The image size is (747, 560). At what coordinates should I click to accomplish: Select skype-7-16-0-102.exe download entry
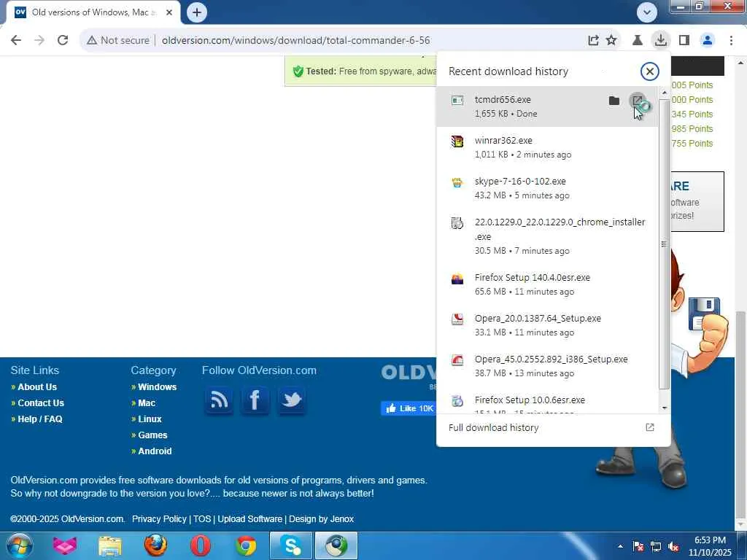click(547, 189)
